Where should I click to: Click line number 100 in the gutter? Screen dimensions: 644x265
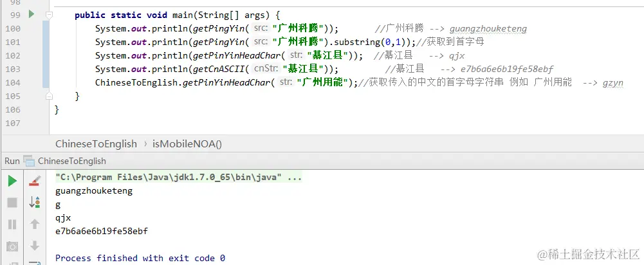13,29
